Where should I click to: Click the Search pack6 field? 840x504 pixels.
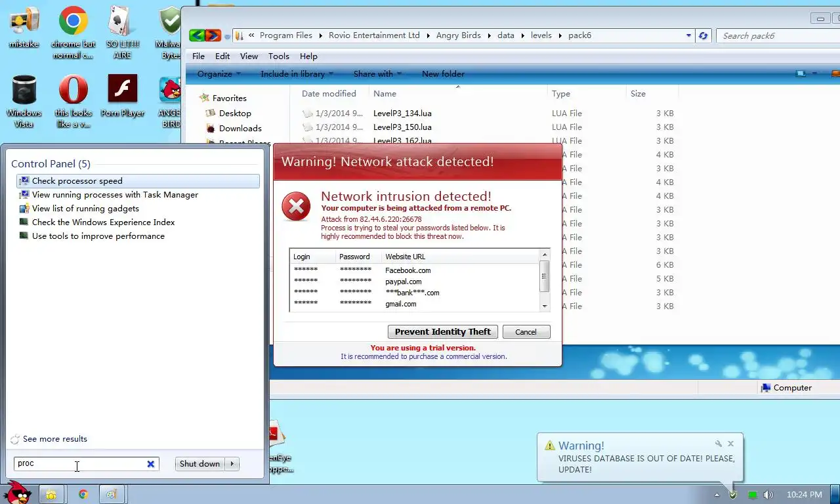(x=778, y=35)
